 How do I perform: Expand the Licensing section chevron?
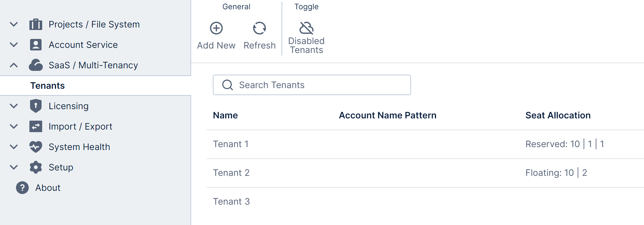point(14,106)
